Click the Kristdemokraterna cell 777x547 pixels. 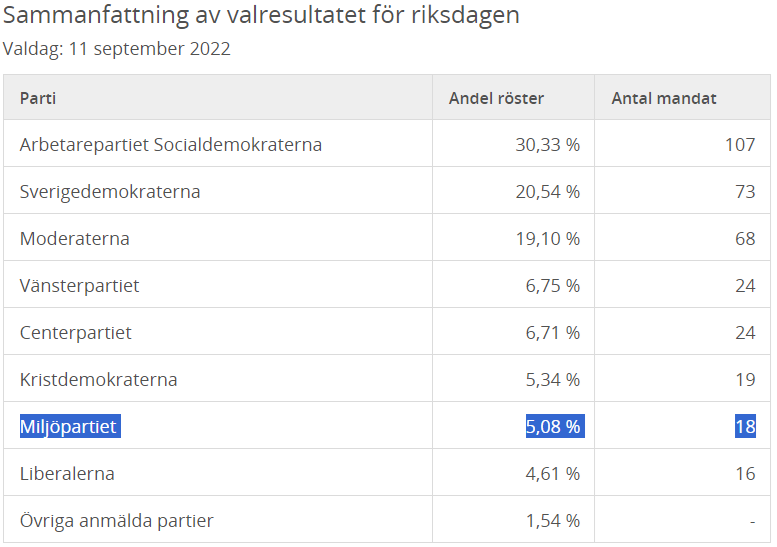99,380
